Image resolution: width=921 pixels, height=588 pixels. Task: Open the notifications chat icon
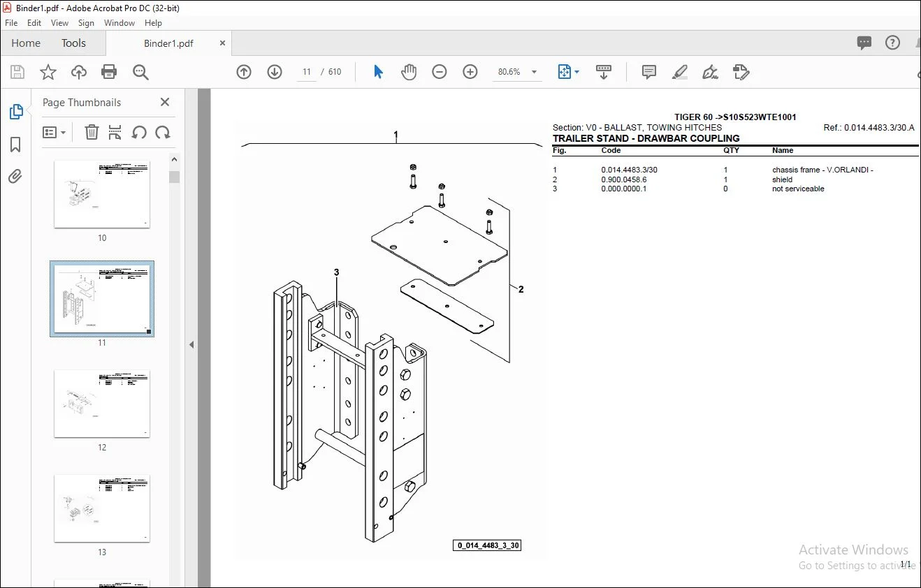point(864,43)
